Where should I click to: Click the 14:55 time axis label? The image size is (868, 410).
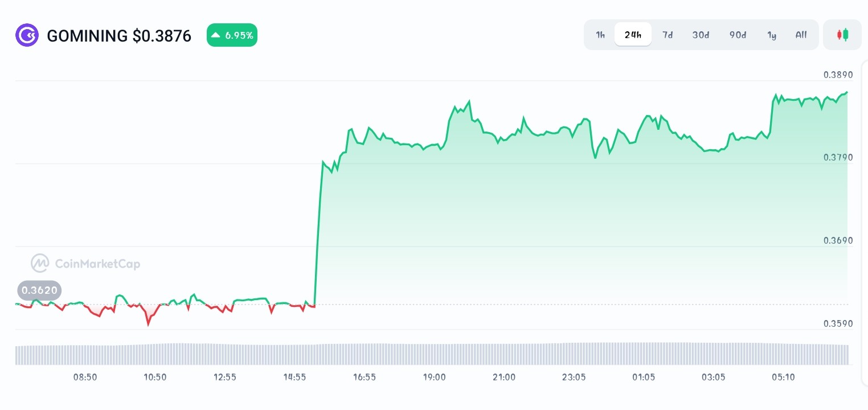pos(294,377)
